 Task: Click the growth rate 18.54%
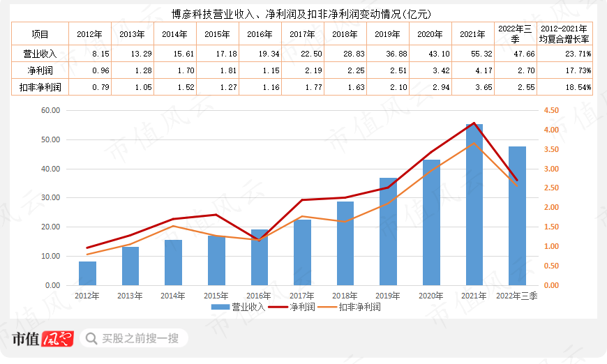click(x=578, y=87)
